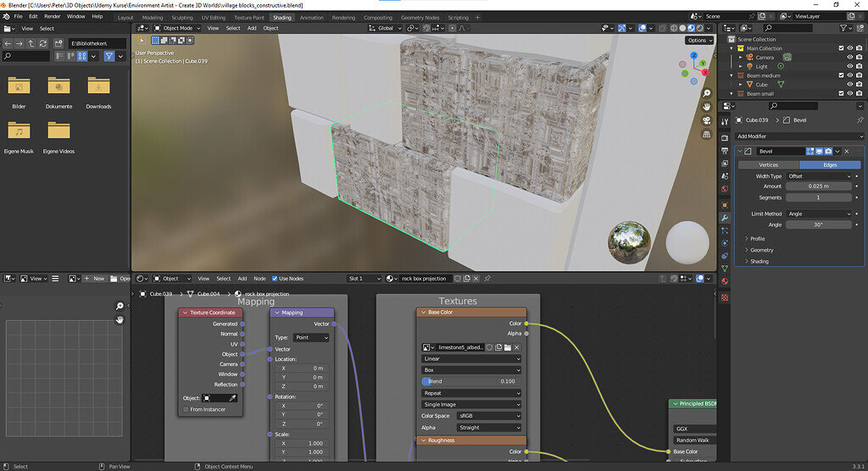The width and height of the screenshot is (868, 471).
Task: Hide the Camera object in outliner
Action: pos(850,58)
